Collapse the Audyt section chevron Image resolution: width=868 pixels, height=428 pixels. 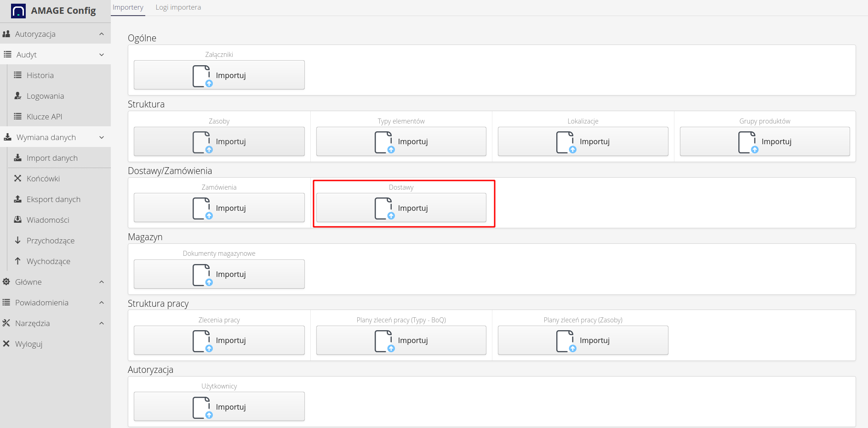tap(102, 55)
